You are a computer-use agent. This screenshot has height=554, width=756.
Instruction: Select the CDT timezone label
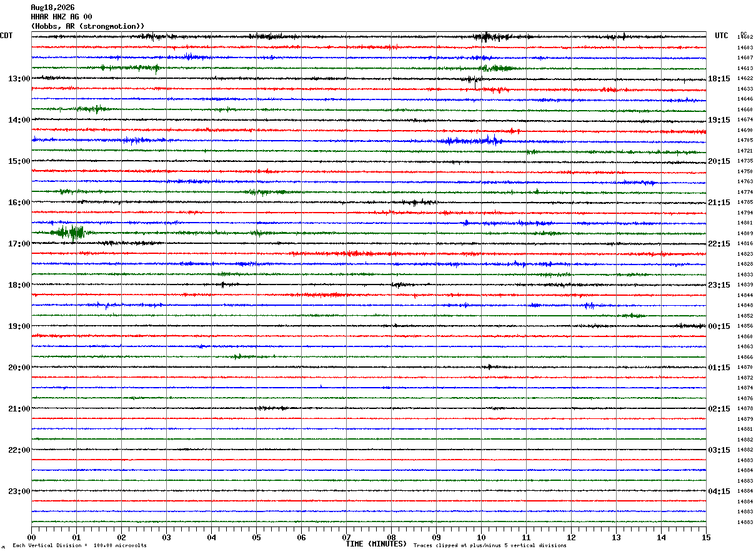coord(6,36)
